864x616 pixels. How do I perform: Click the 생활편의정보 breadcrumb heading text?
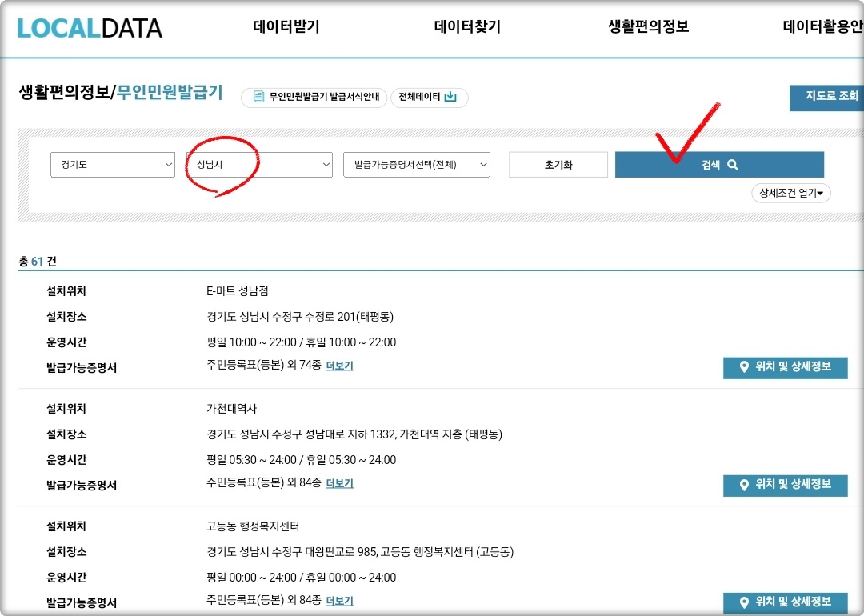click(x=64, y=92)
